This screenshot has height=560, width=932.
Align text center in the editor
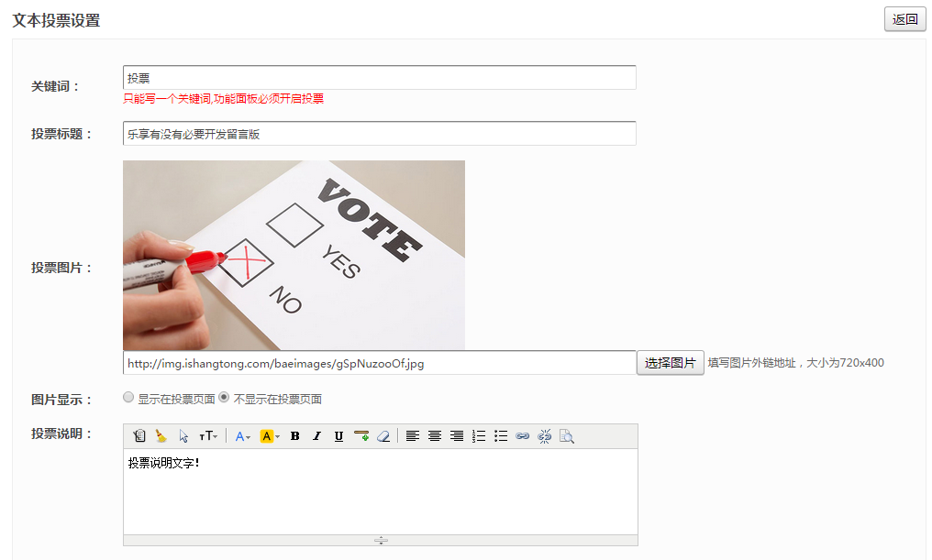coord(435,436)
